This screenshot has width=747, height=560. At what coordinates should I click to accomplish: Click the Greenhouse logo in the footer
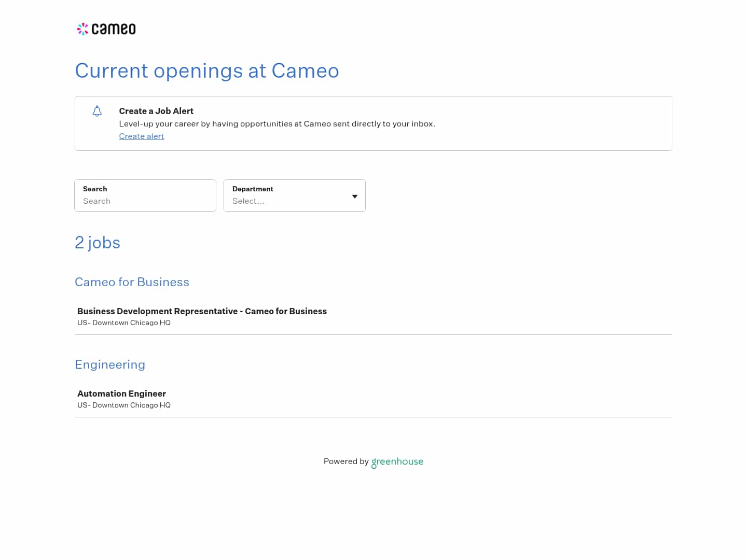click(x=397, y=462)
